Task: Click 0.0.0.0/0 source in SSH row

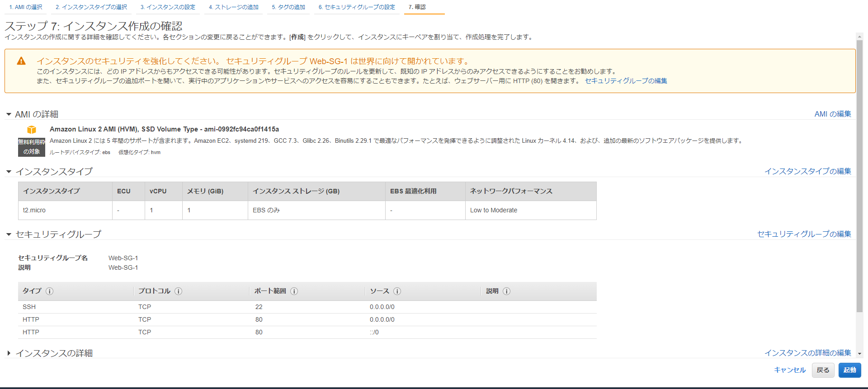Action: (382, 307)
